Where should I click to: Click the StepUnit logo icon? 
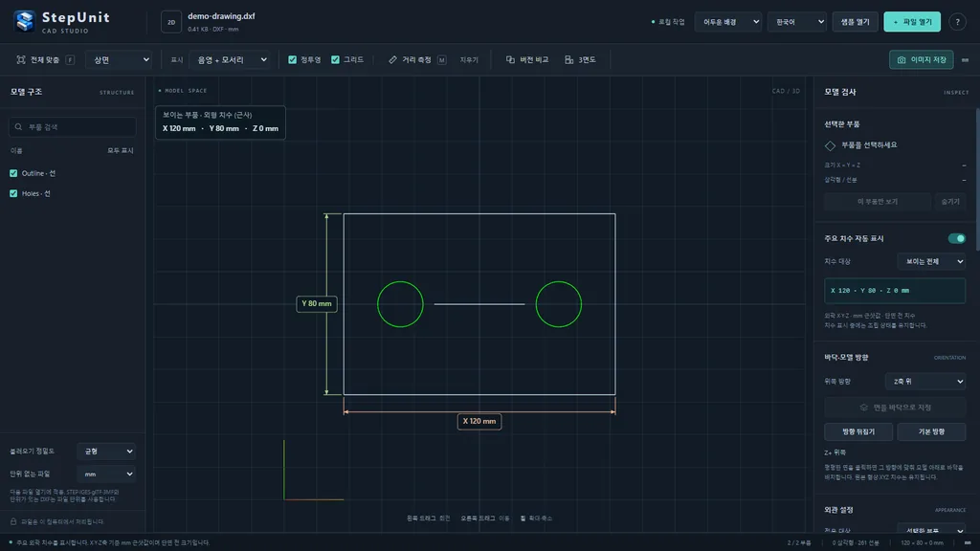pyautogui.click(x=24, y=21)
